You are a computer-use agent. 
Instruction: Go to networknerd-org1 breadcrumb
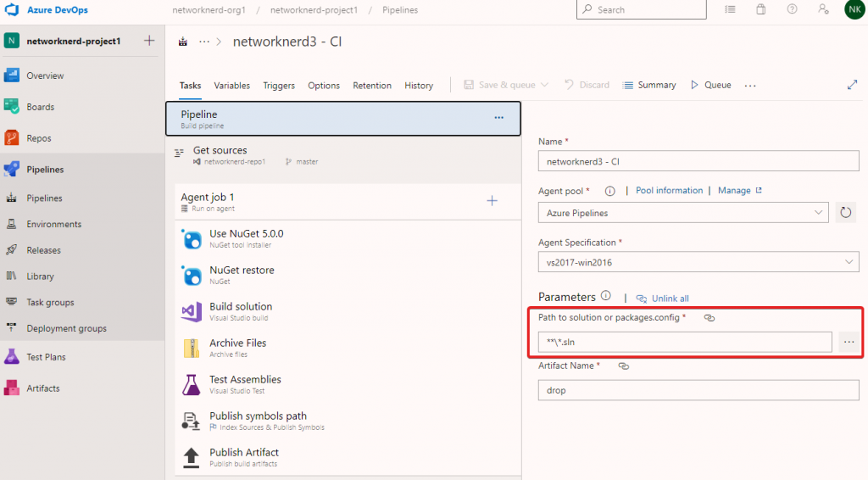209,10
